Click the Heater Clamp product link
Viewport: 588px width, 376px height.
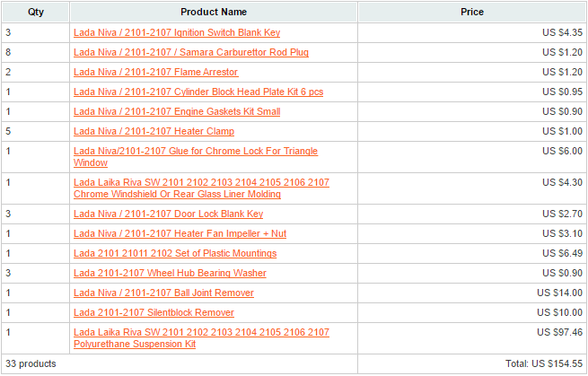point(154,131)
